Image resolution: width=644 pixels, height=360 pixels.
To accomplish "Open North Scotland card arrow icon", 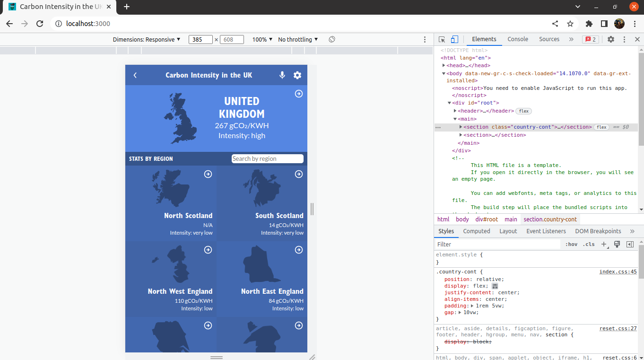I will pos(208,174).
